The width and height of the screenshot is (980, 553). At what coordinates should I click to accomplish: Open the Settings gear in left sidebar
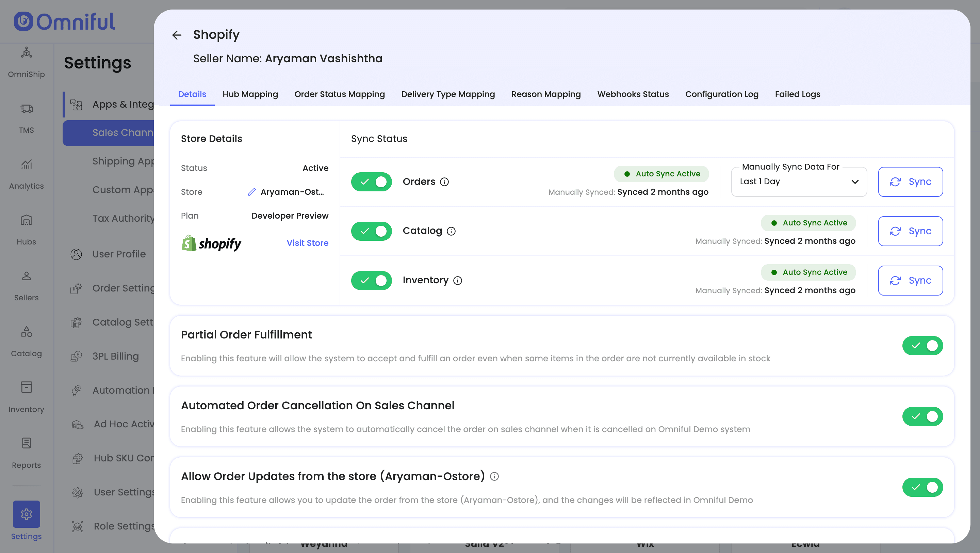point(26,514)
